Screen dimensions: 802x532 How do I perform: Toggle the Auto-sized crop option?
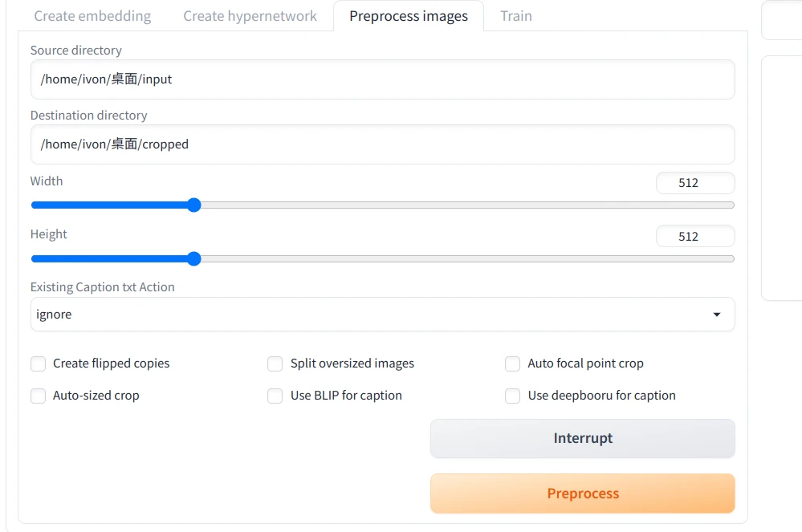tap(39, 396)
